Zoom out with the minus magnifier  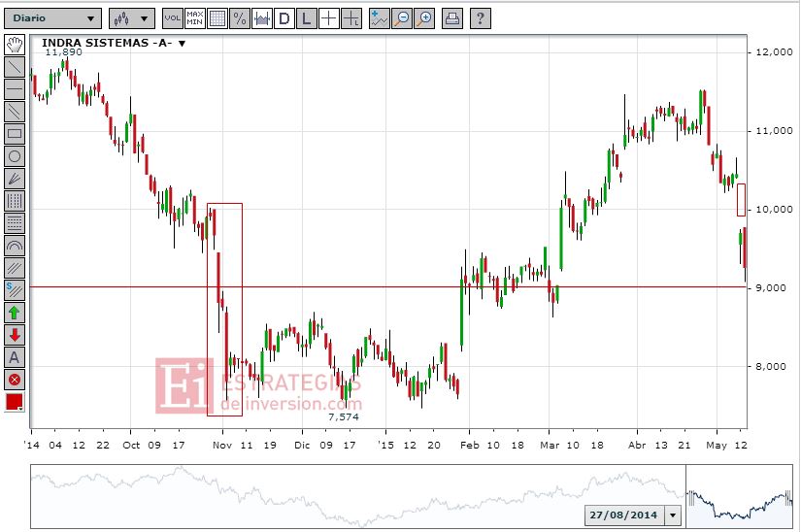pos(402,18)
